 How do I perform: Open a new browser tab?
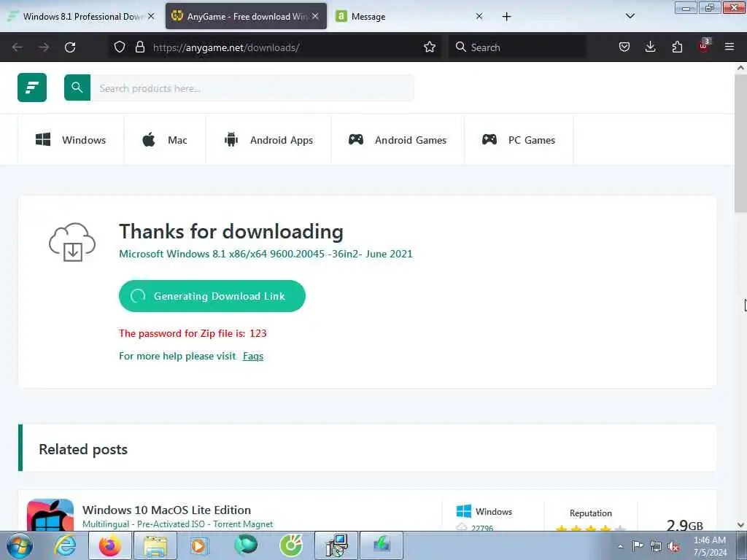point(506,17)
